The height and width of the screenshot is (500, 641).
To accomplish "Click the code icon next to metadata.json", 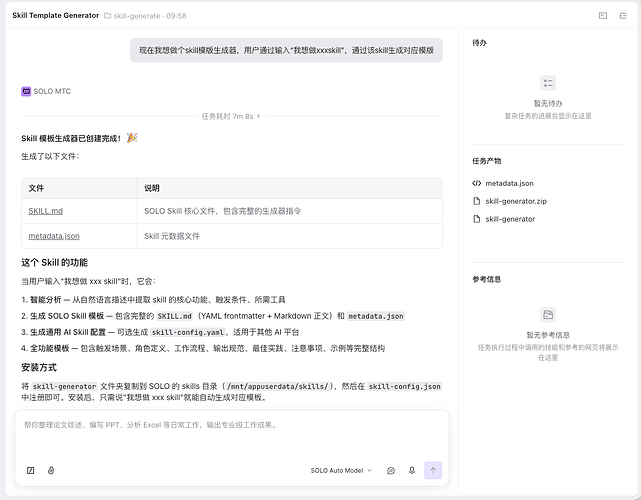I will point(476,183).
